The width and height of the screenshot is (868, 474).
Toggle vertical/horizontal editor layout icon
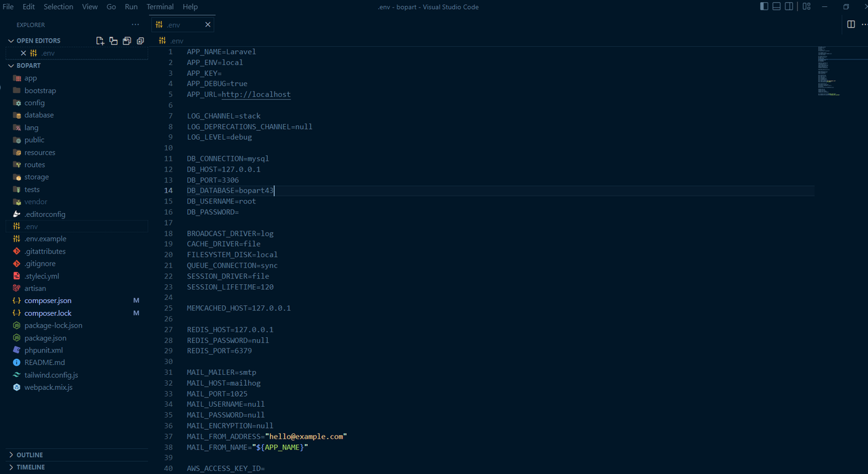(113, 41)
